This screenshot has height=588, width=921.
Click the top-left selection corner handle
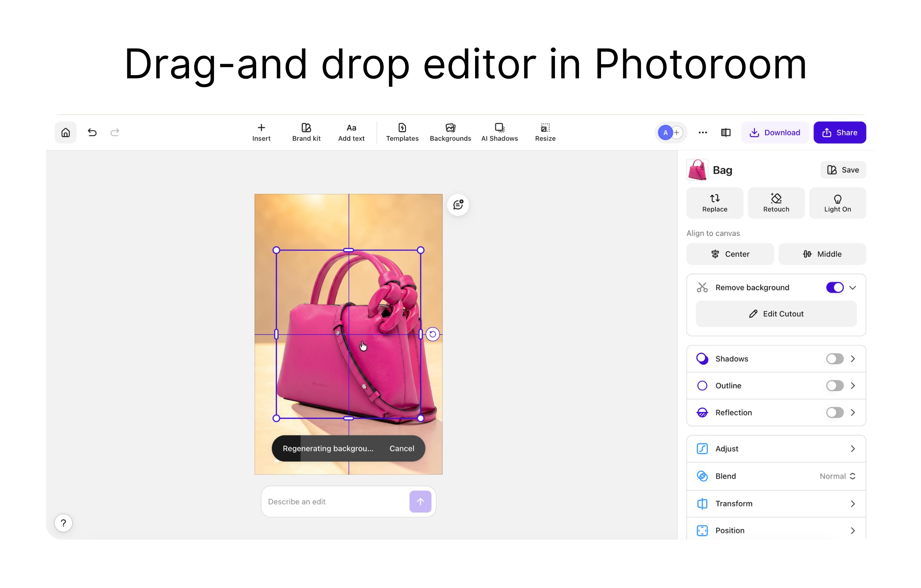(276, 250)
